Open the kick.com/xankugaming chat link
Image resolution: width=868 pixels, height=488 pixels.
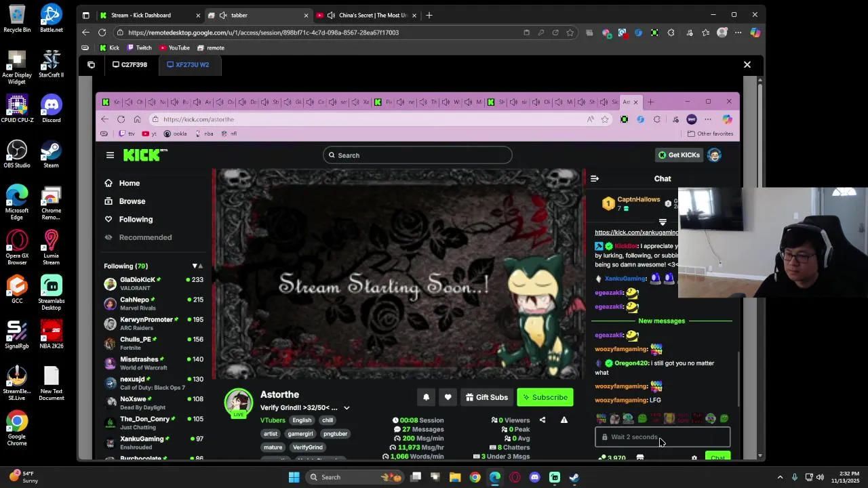(636, 232)
